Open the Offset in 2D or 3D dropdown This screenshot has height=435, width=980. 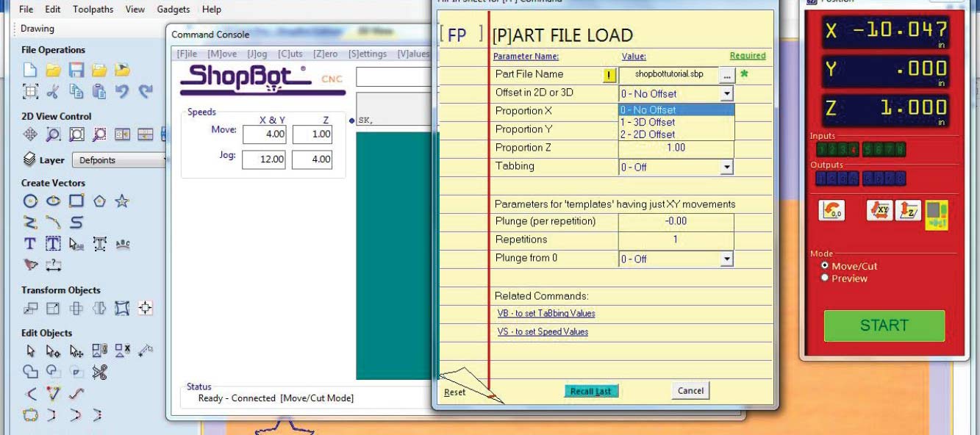[726, 93]
